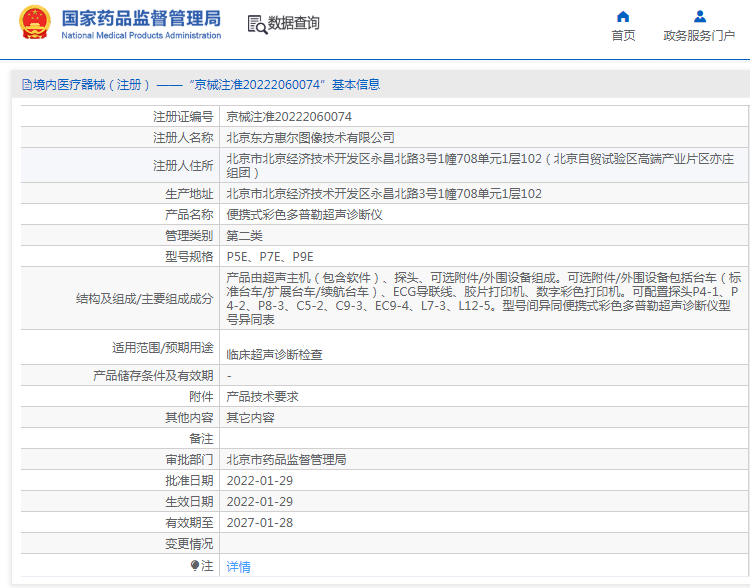Click the 产品技术要求 attachment entry

262,396
